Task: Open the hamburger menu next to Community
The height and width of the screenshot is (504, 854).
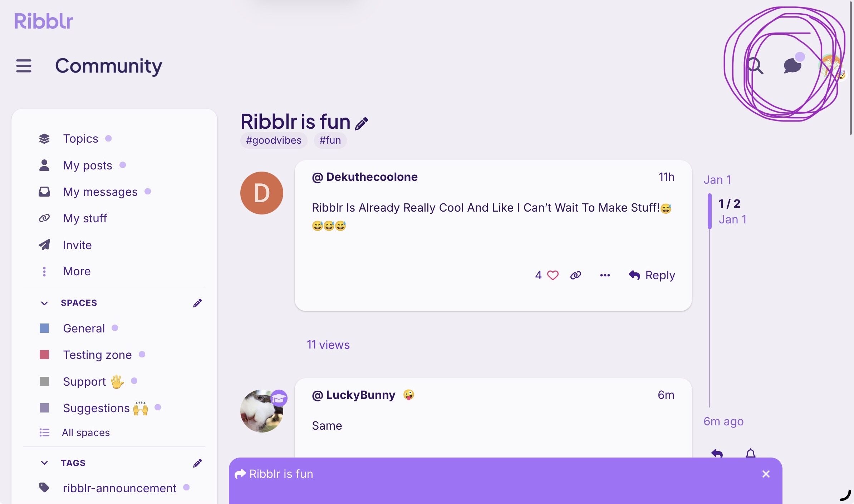Action: (24, 66)
